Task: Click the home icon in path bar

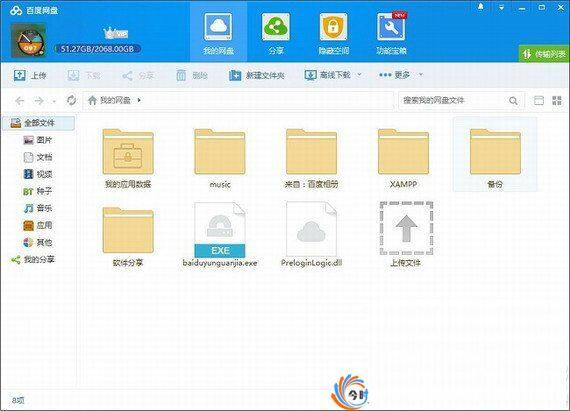Action: pyautogui.click(x=92, y=100)
